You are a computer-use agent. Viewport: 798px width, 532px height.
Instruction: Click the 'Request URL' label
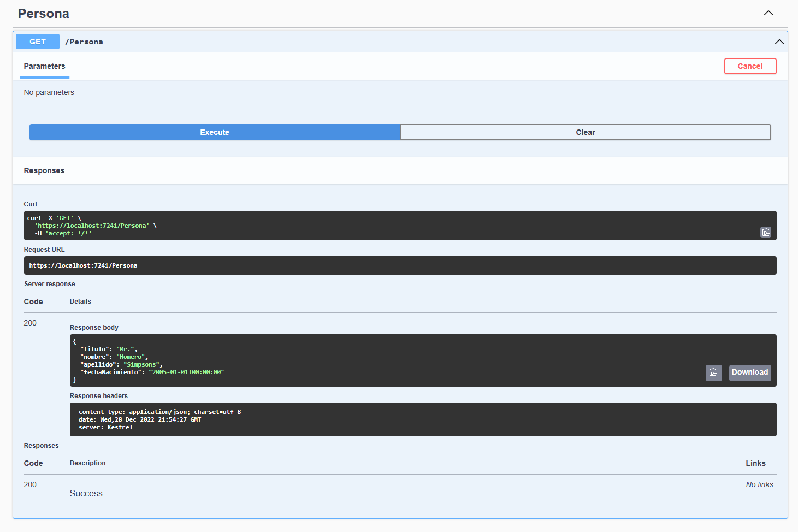[x=44, y=250]
